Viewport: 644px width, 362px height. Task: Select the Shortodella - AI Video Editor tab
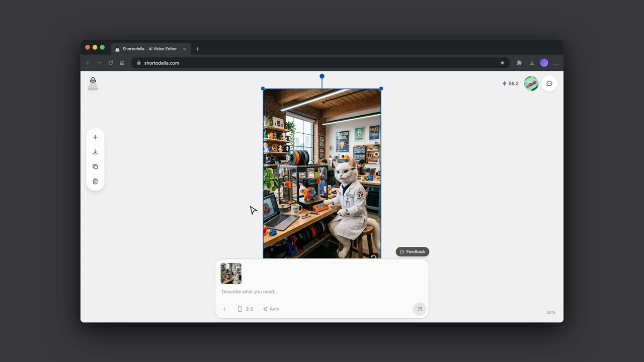149,49
